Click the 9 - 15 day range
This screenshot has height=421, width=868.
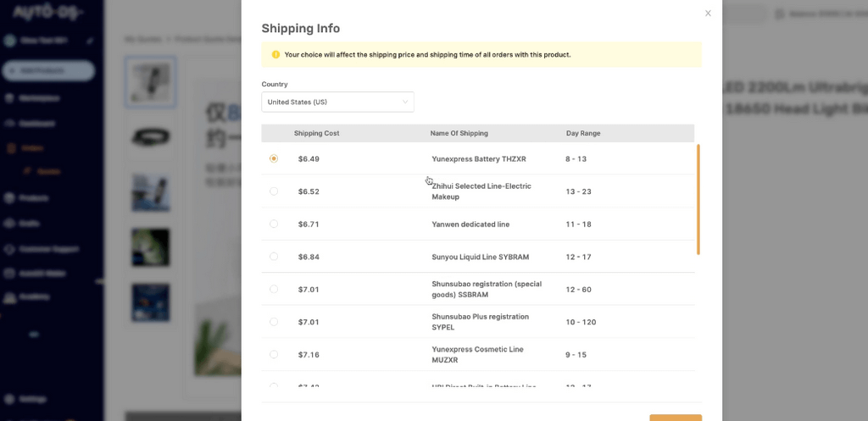click(576, 355)
